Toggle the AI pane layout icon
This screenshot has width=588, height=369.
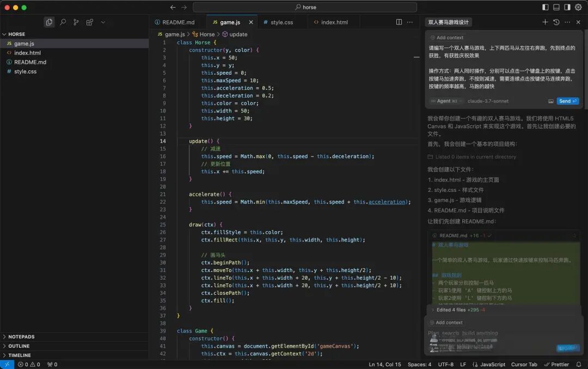click(567, 7)
